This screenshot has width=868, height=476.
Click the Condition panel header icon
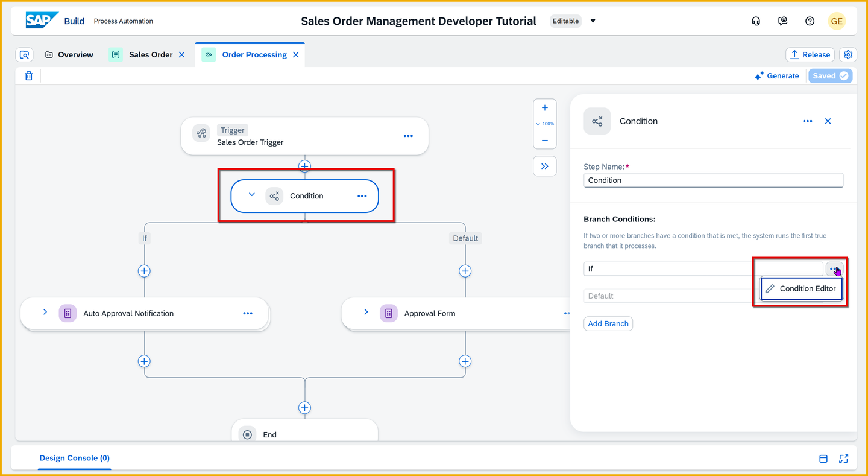(597, 121)
